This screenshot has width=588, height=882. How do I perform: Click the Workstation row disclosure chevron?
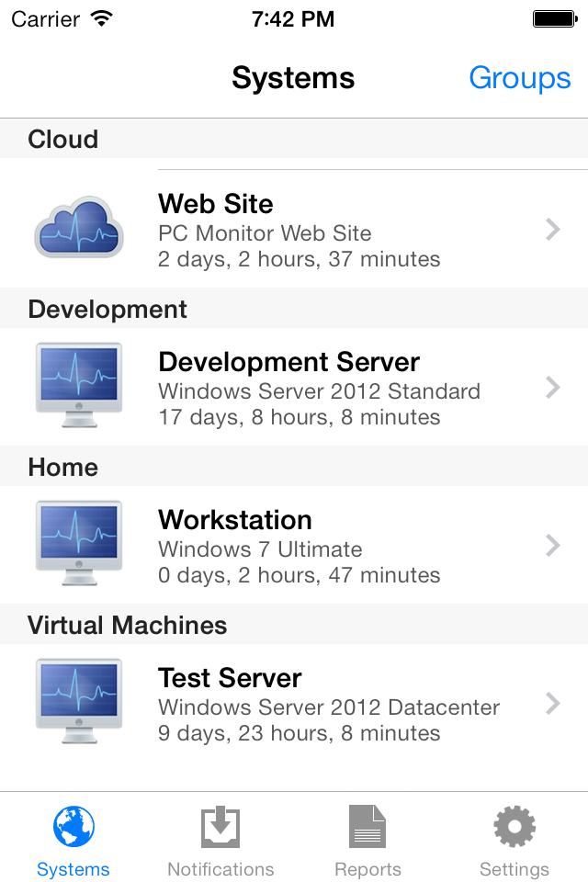[x=552, y=546]
